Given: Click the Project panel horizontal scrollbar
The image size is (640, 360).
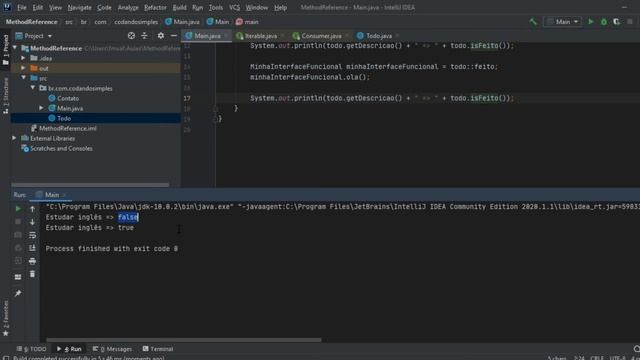Looking at the screenshot, I should (x=90, y=185).
